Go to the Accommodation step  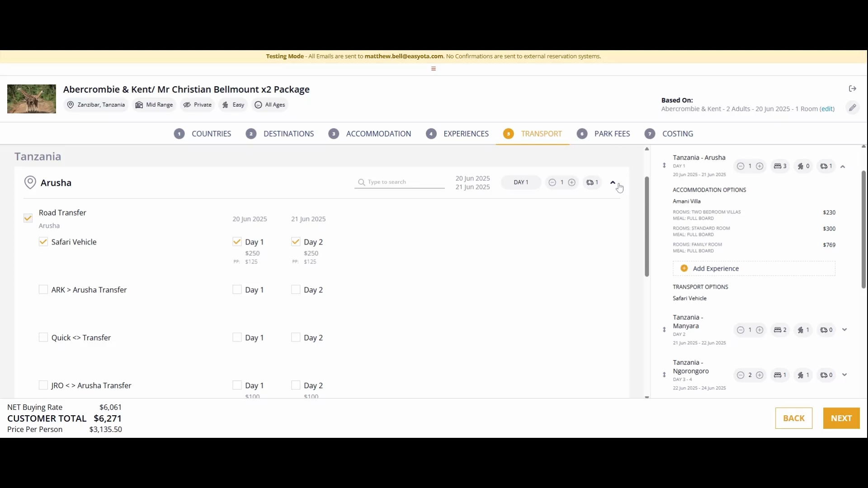click(x=370, y=134)
